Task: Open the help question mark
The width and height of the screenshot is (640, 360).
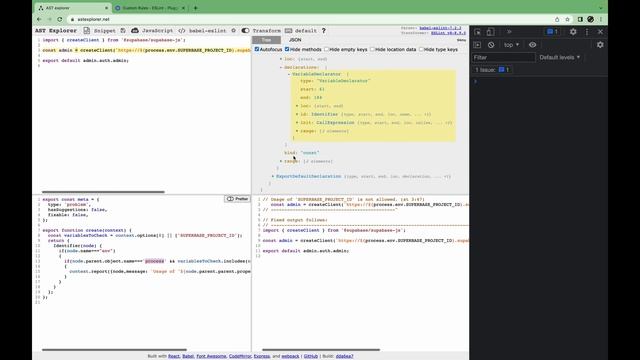Action: point(324,31)
